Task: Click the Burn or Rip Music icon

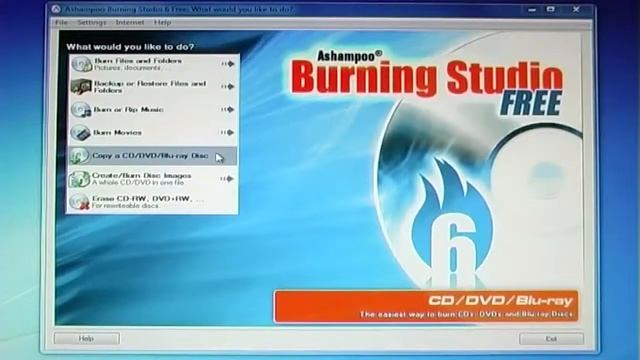Action: (81, 110)
